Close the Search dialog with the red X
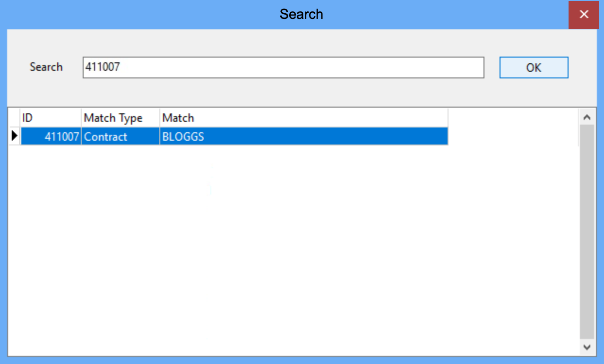 point(584,15)
